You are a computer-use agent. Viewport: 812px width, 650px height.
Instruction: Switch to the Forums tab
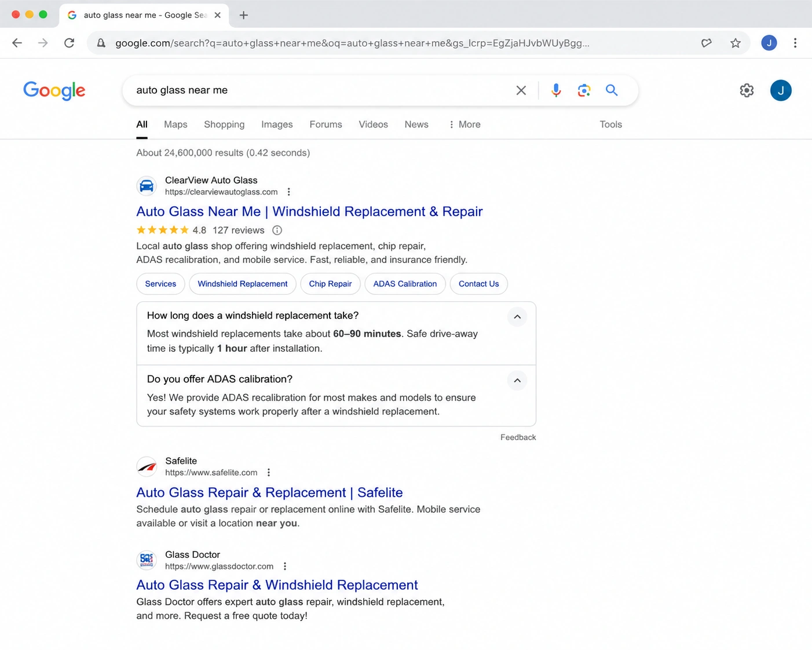[x=325, y=125]
